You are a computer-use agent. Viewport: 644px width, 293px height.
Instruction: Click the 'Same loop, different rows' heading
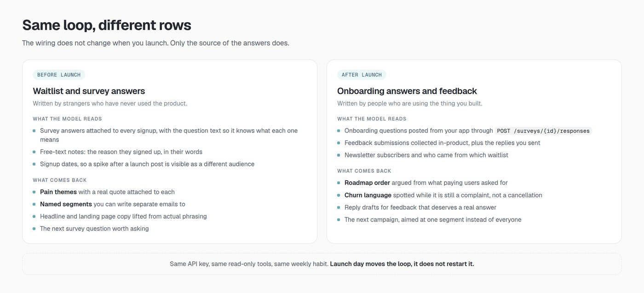[107, 25]
